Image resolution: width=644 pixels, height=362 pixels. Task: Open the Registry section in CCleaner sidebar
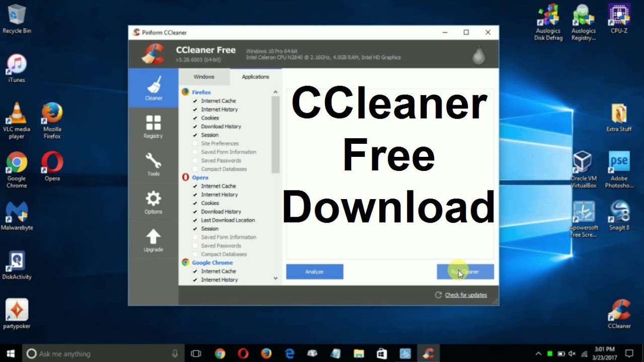coord(153,126)
